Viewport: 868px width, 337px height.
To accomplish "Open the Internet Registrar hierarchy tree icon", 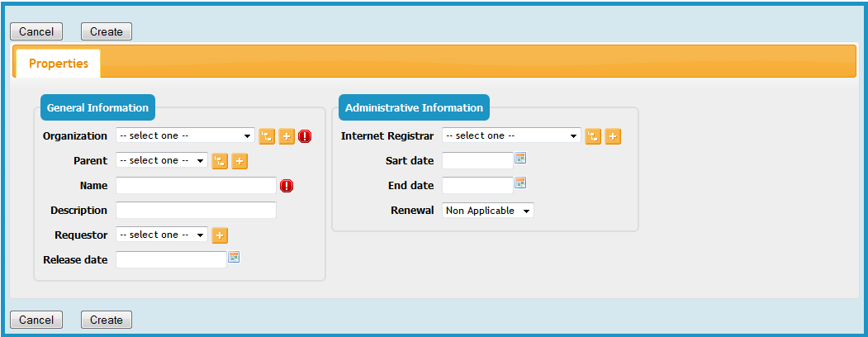I will pyautogui.click(x=593, y=136).
